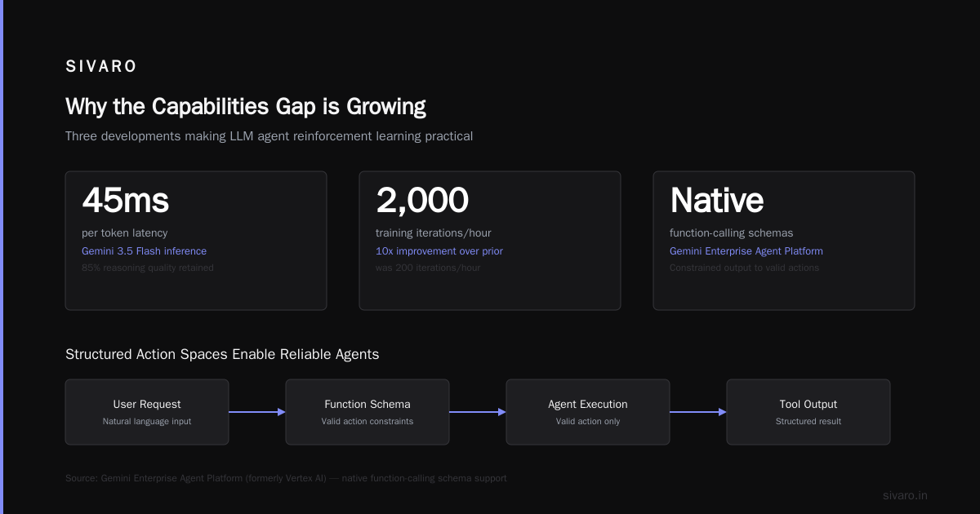Viewport: 980px width, 514px height.
Task: Click the Gemini Enterprise Agent Platform link text
Action: point(746,251)
